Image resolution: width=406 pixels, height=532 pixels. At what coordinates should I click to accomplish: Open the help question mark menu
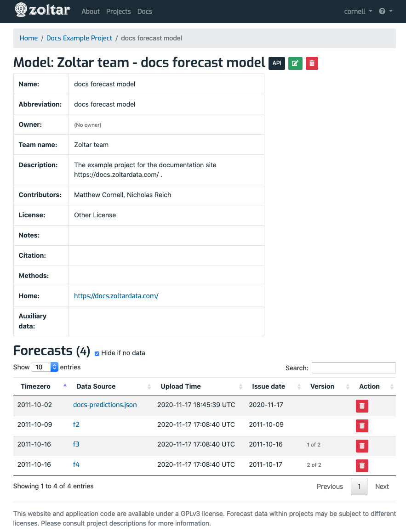tap(386, 11)
